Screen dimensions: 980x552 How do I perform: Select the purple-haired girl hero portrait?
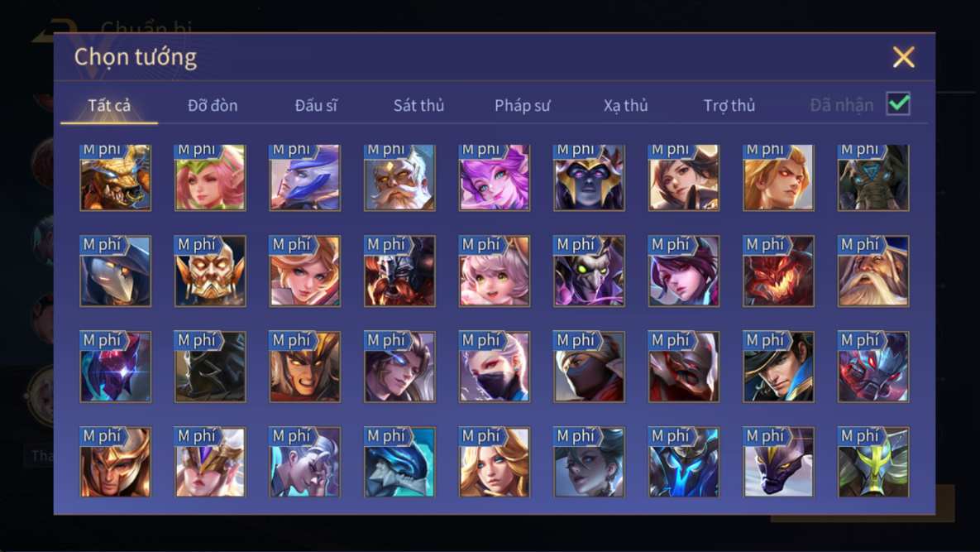(x=495, y=178)
